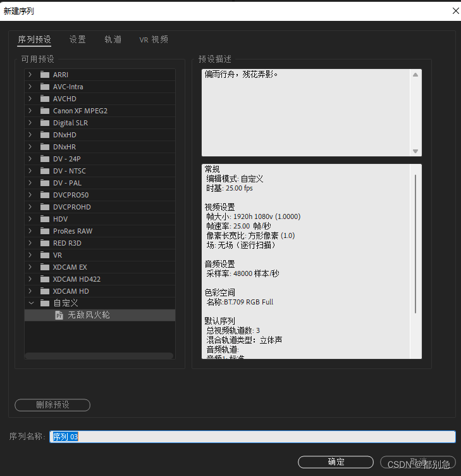Select the DNxHD label

(x=65, y=135)
